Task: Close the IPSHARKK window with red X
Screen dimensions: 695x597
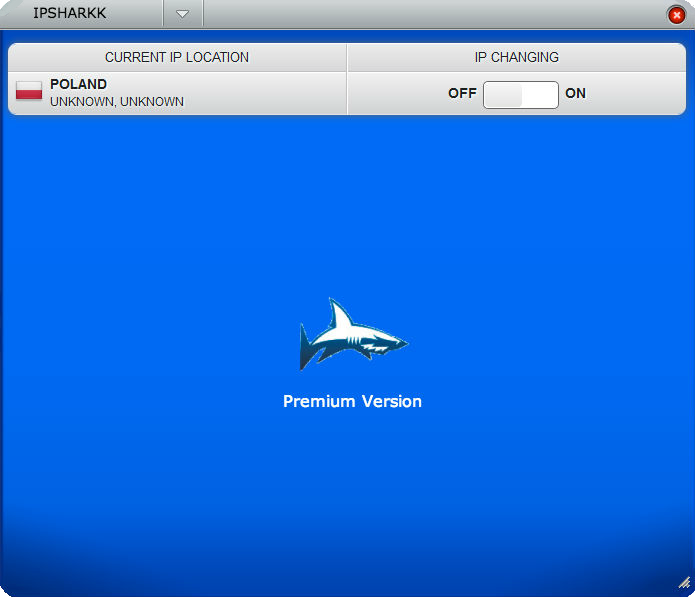Action: point(676,16)
